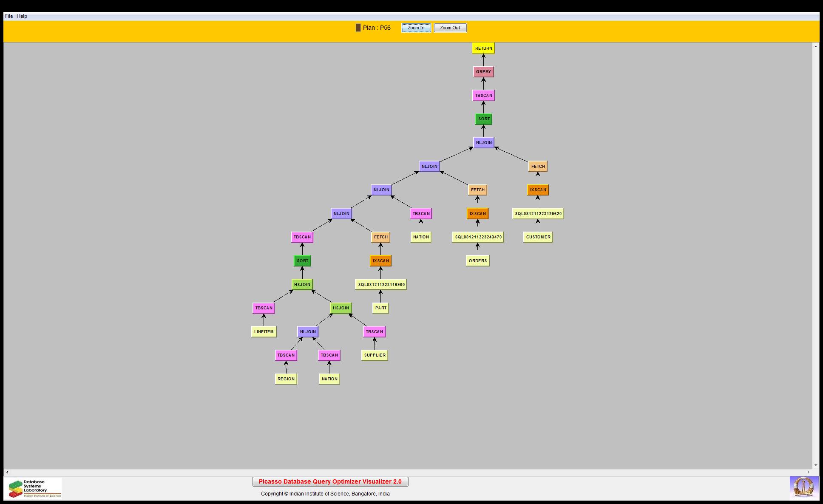Click the SQL081211223243470 index node
The height and width of the screenshot is (504, 823).
pos(478,237)
